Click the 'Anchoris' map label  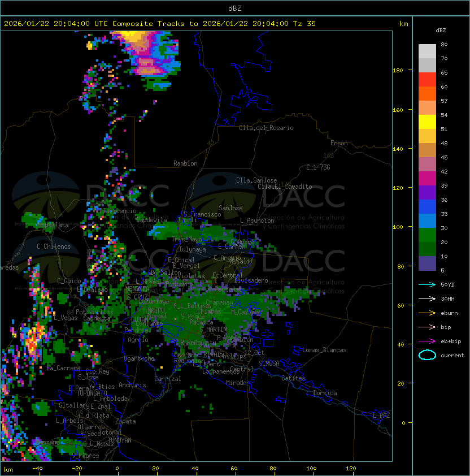click(132, 385)
